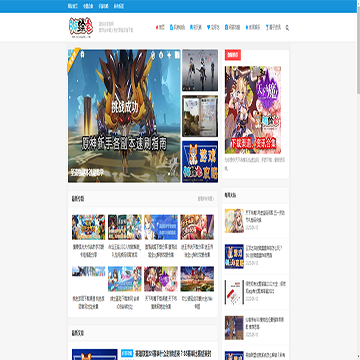The width and height of the screenshot is (360, 360).
Task: Open the banner thumbnail showing two standing characters
Action: [200, 70]
